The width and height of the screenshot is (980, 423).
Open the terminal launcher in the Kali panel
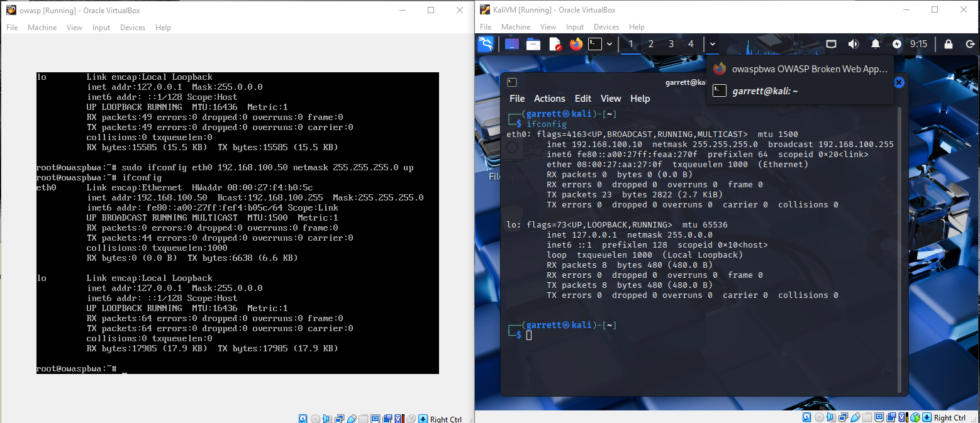[x=595, y=44]
